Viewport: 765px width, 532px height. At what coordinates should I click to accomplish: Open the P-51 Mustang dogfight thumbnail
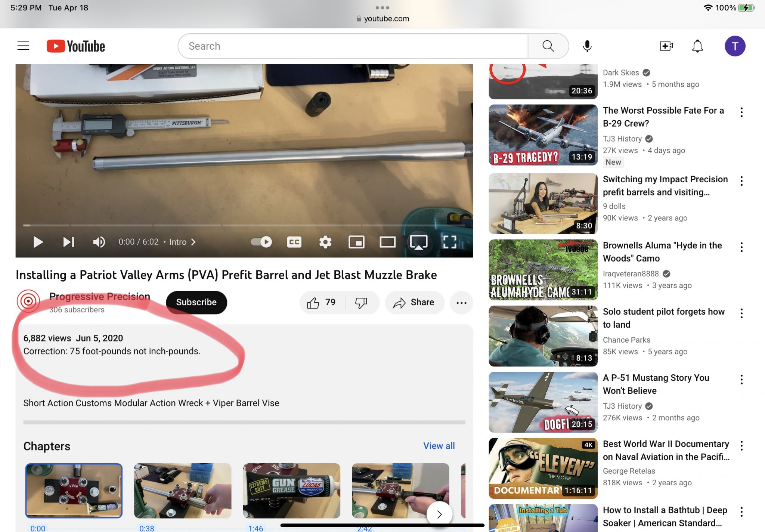coord(543,402)
